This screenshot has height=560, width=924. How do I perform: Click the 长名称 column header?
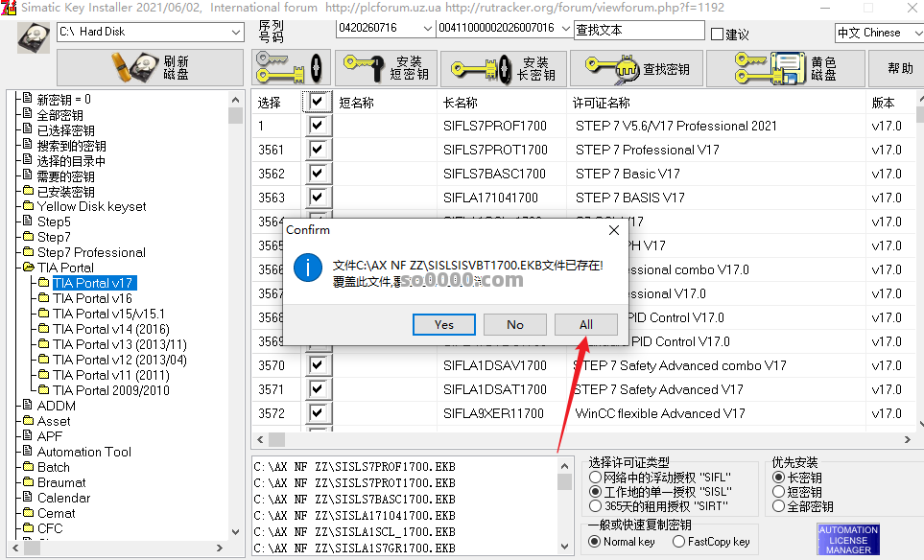click(x=461, y=103)
